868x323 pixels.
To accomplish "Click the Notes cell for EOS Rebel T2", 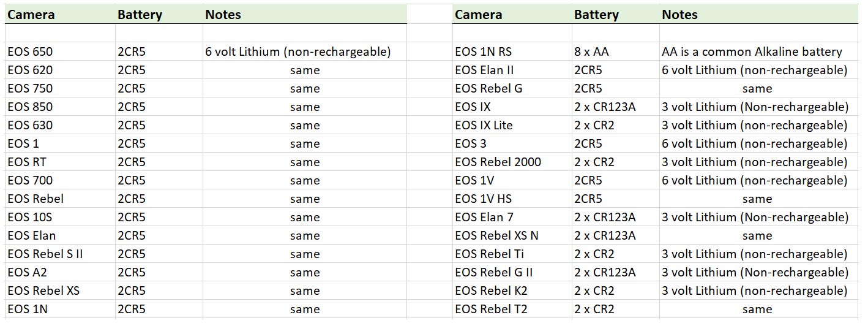I will coord(757,310).
